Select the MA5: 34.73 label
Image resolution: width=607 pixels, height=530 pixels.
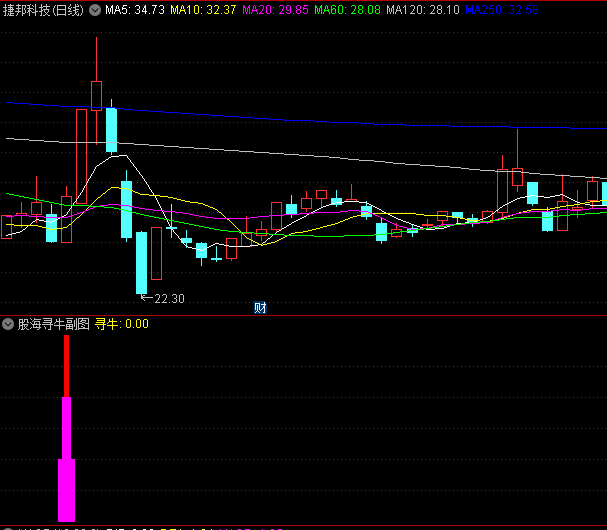pos(135,10)
